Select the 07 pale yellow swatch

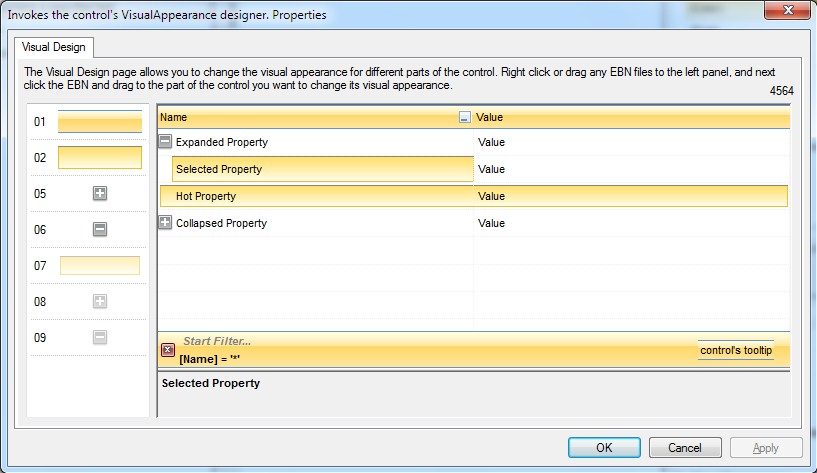click(100, 266)
